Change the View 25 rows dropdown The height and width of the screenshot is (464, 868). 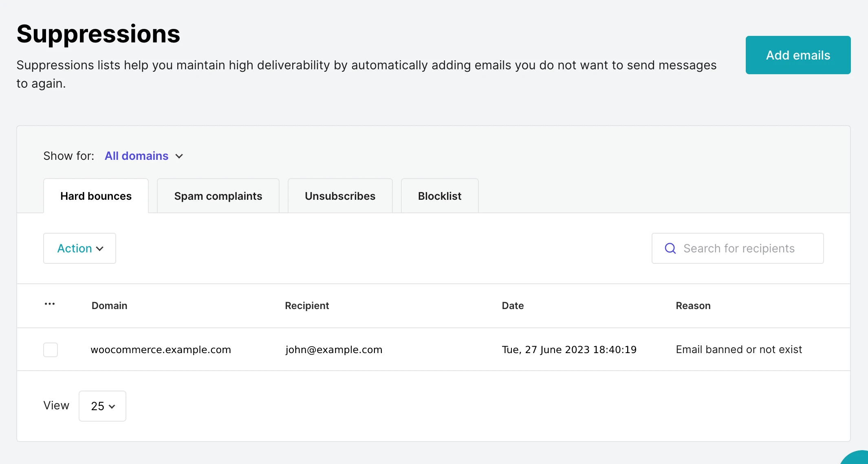click(102, 406)
